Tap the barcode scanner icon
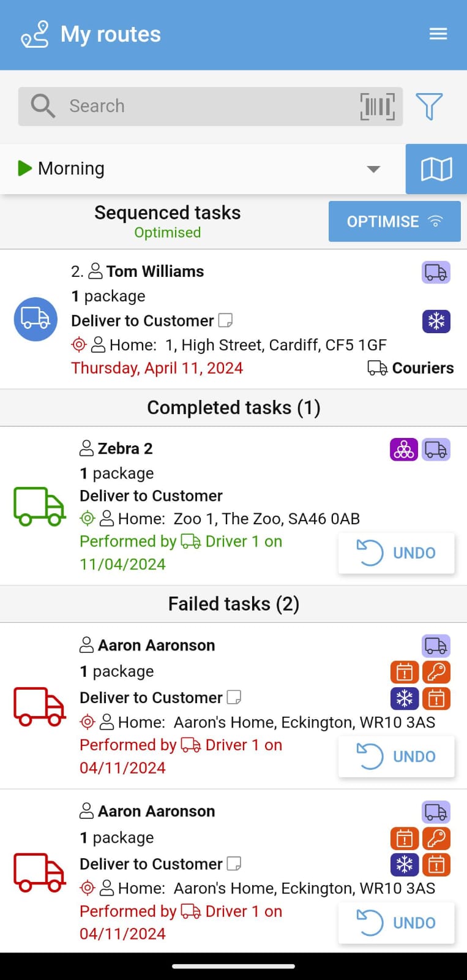 click(377, 107)
